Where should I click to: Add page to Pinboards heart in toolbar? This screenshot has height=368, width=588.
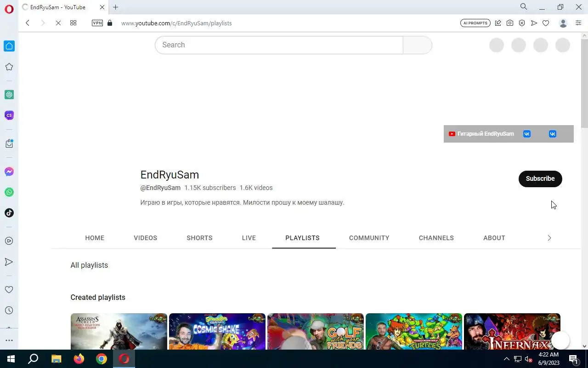[x=546, y=23]
